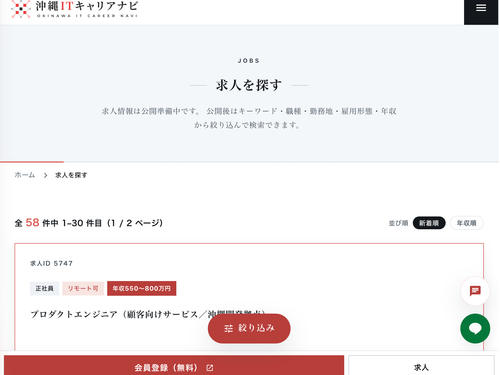Open プロダクトエンジニア job title
This screenshot has height=375, width=500.
click(x=147, y=314)
